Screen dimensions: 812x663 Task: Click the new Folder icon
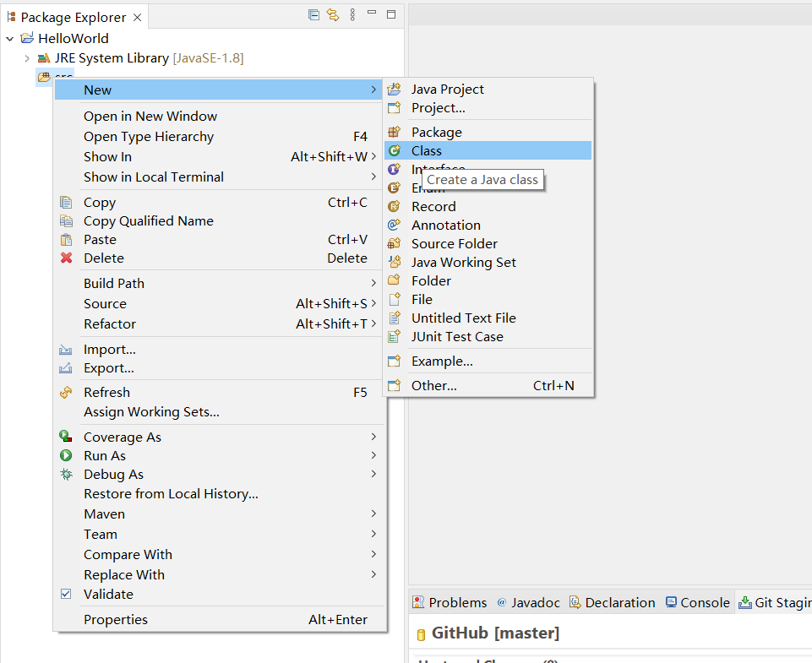coord(395,280)
